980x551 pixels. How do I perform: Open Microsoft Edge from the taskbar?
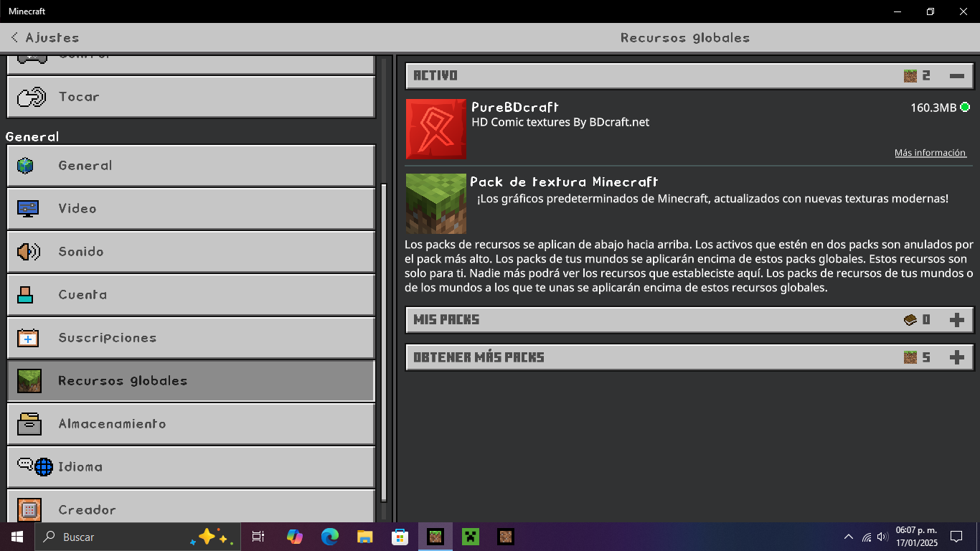tap(329, 537)
